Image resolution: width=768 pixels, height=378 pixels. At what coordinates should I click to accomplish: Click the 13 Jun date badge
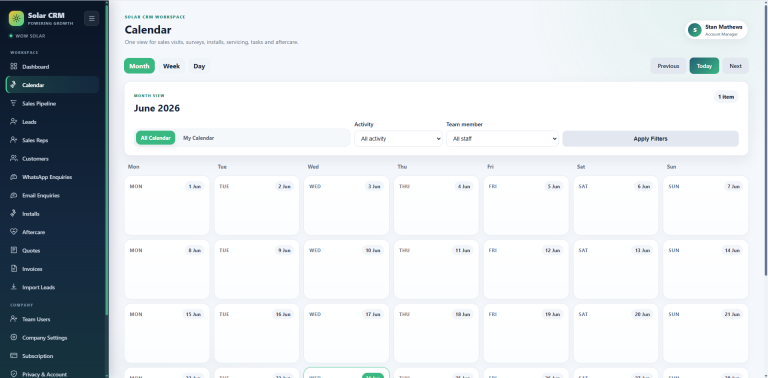[x=642, y=250]
